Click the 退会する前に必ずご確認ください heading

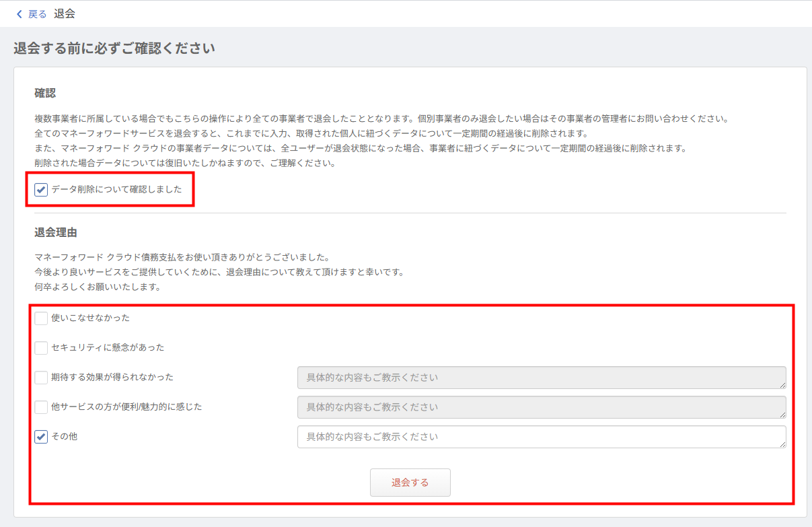click(114, 48)
